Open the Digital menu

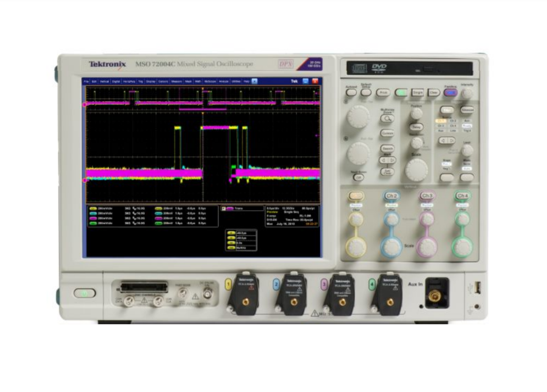tap(116, 81)
